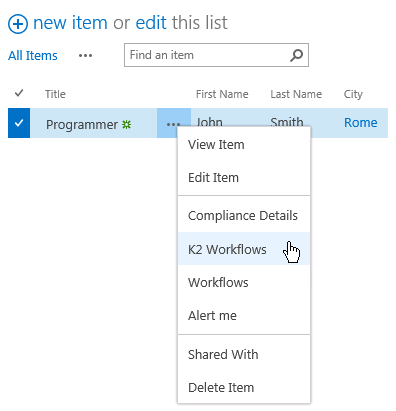Choose Delete Item from the menu

pos(244,387)
